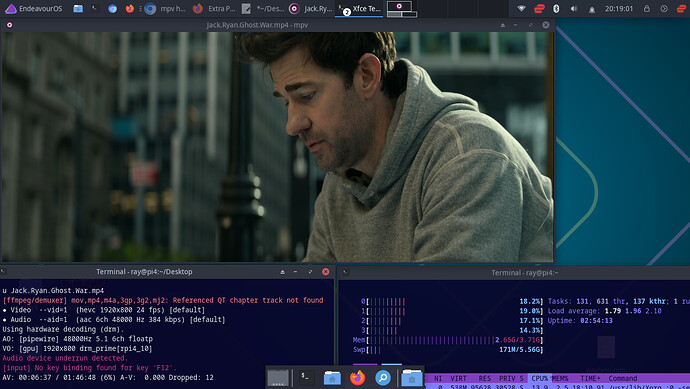Image resolution: width=690 pixels, height=389 pixels.
Task: Open rightmost folder icon in bottom dock
Action: pyautogui.click(x=411, y=378)
